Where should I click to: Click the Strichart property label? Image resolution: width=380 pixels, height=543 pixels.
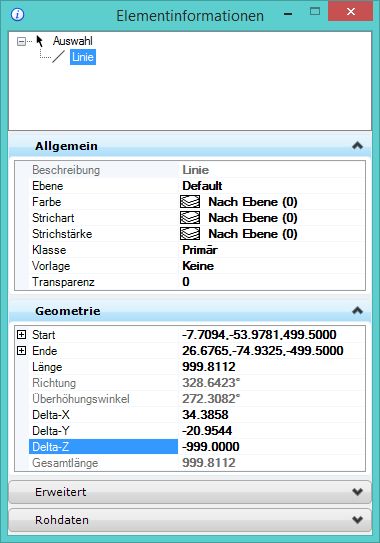[53, 218]
